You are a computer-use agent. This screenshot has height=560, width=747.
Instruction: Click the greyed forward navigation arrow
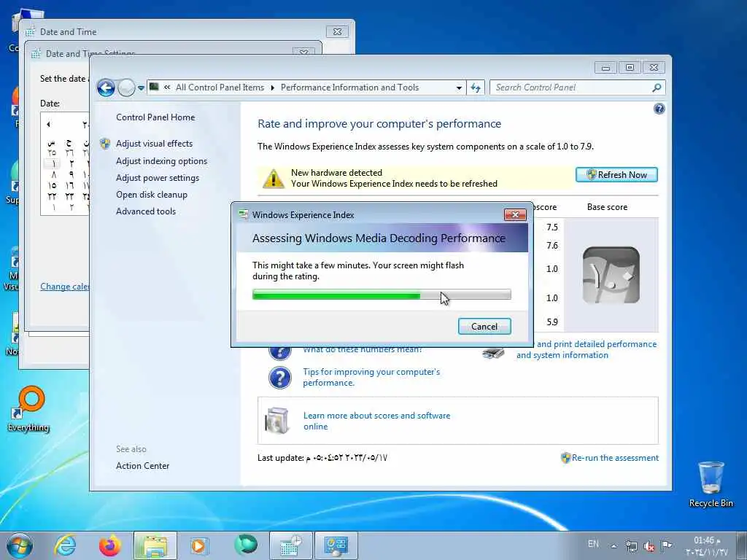point(126,88)
